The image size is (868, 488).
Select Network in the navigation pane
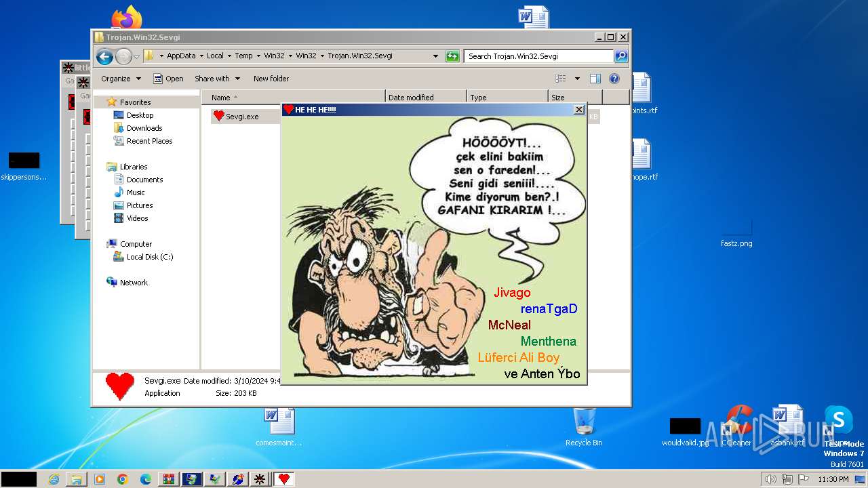coord(134,283)
